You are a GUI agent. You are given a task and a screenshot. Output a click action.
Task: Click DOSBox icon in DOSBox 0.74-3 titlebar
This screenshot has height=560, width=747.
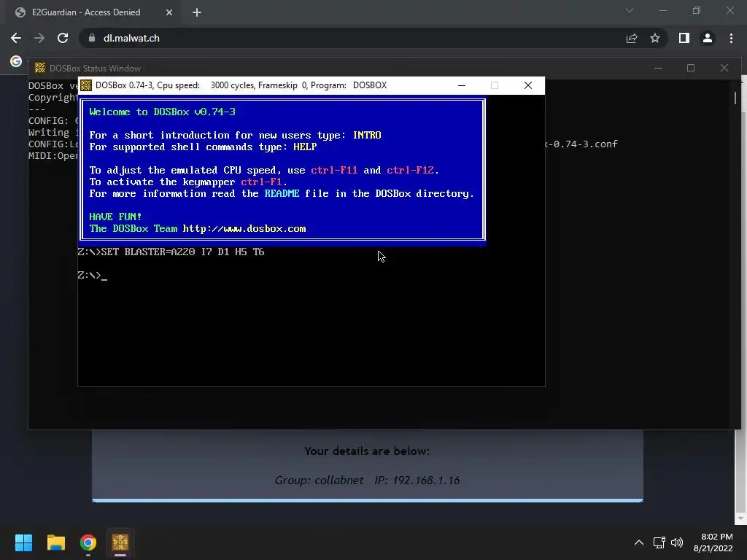[86, 85]
